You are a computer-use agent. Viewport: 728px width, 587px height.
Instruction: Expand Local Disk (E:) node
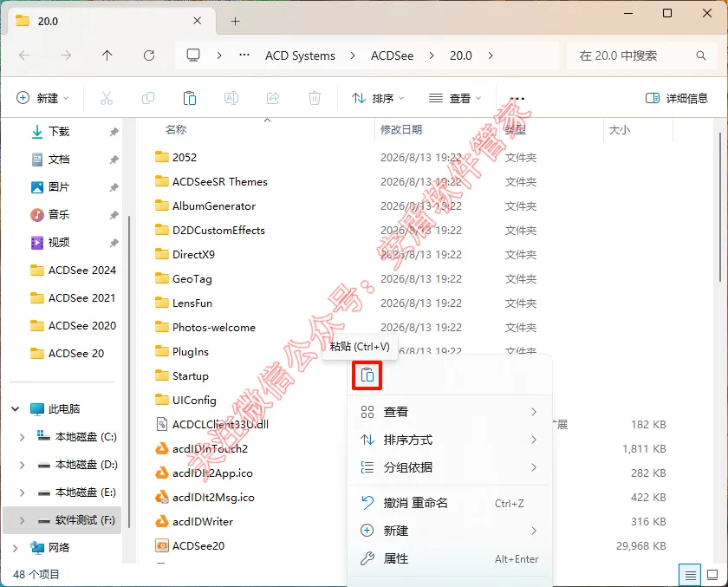click(x=22, y=492)
